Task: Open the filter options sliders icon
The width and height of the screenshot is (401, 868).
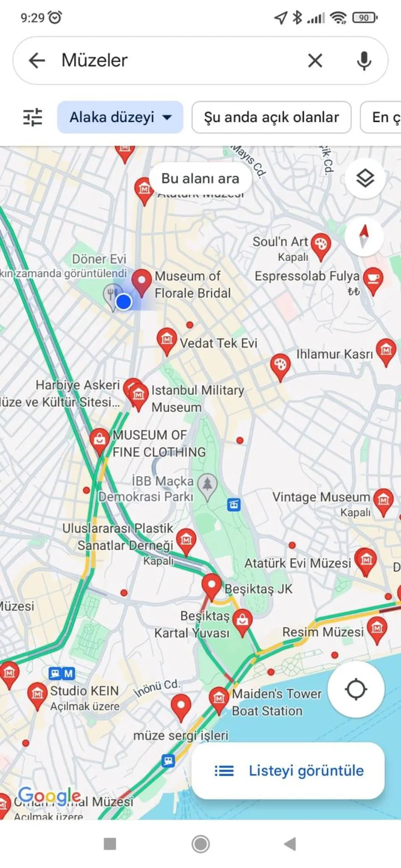Action: pyautogui.click(x=32, y=117)
